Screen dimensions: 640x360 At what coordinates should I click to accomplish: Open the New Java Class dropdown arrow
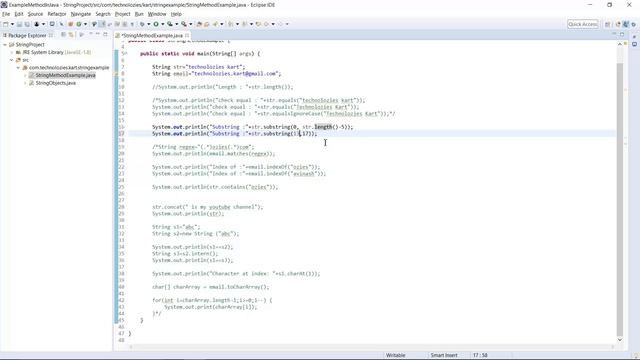(x=85, y=24)
